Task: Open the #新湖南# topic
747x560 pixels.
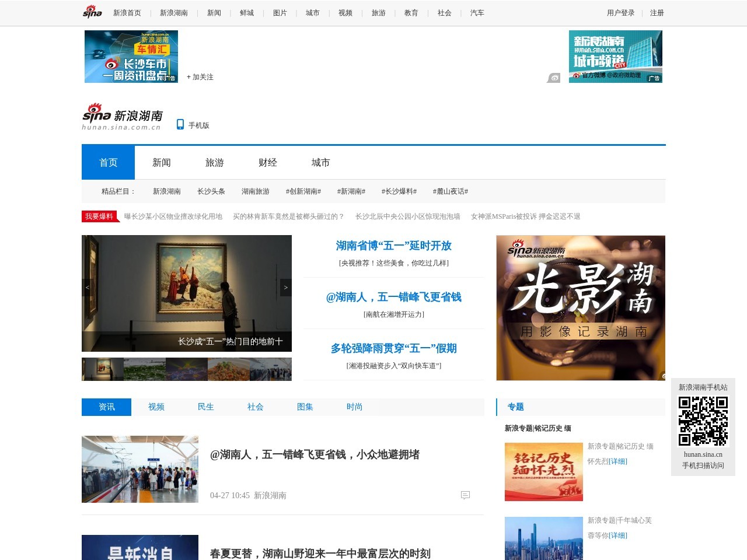Action: (x=351, y=191)
